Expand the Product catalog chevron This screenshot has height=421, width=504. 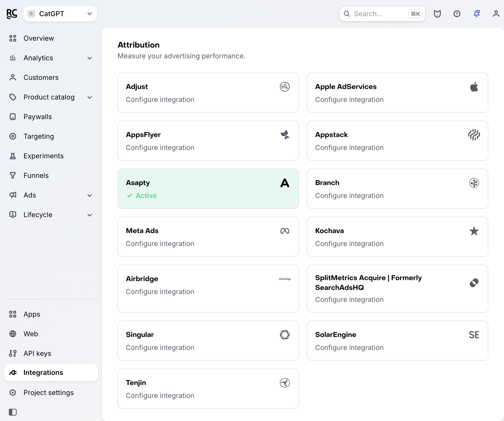[90, 97]
